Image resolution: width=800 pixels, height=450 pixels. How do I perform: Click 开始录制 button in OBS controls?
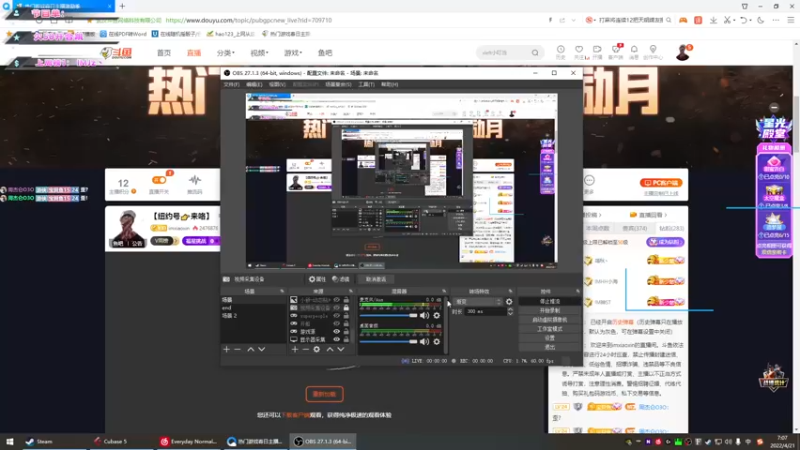[549, 311]
